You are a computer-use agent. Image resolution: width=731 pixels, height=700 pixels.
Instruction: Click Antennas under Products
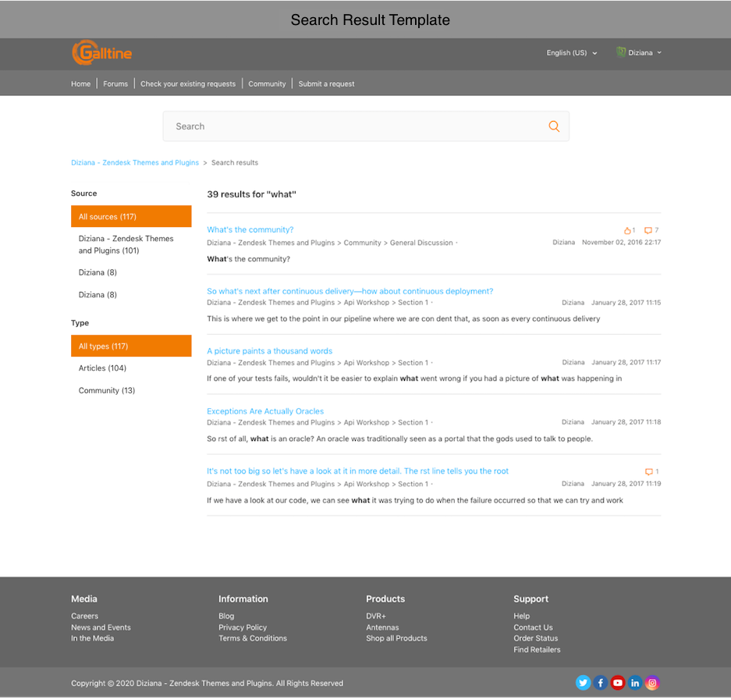[382, 627]
